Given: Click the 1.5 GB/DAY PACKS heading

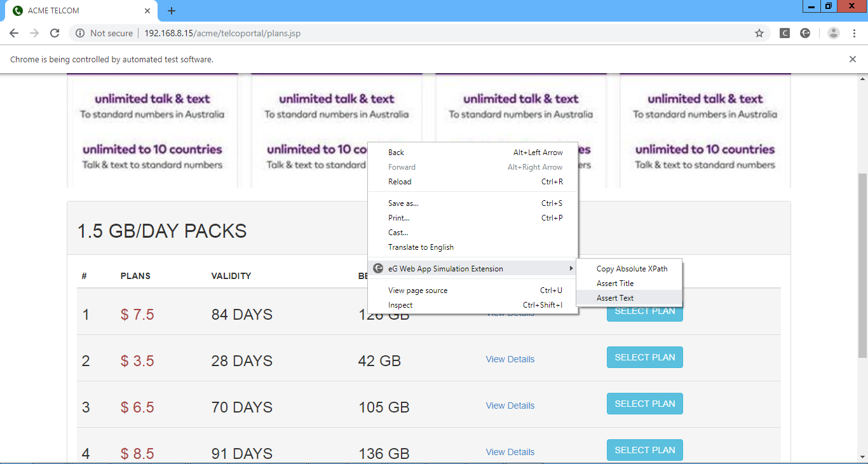Looking at the screenshot, I should click(x=162, y=231).
